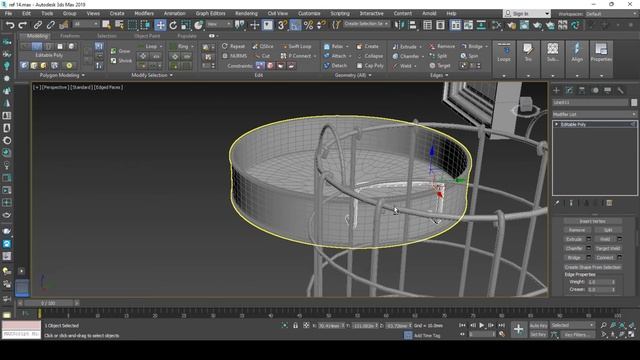The width and height of the screenshot is (640, 360).
Task: Click the Redo arrow icon
Action: tap(23, 25)
